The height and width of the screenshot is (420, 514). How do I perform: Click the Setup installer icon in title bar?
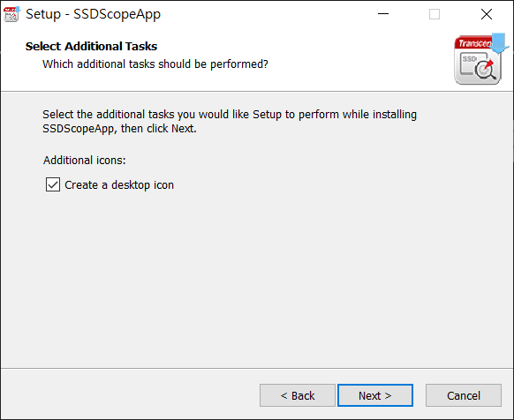(x=11, y=14)
